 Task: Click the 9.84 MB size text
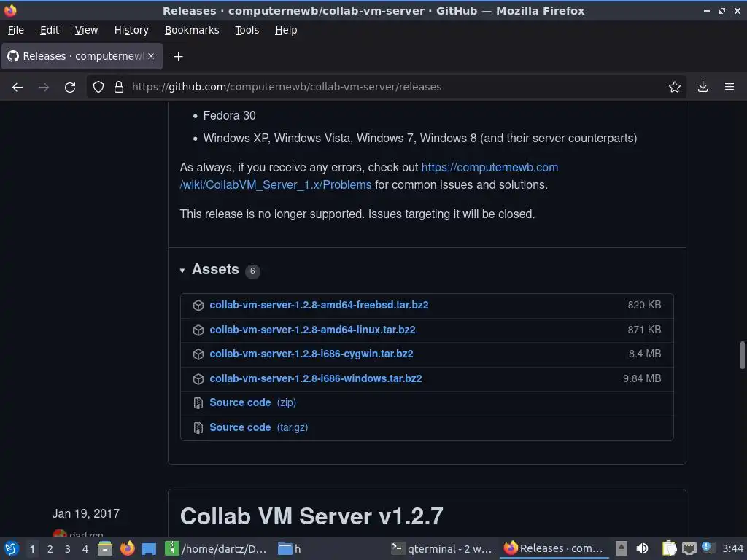point(642,378)
